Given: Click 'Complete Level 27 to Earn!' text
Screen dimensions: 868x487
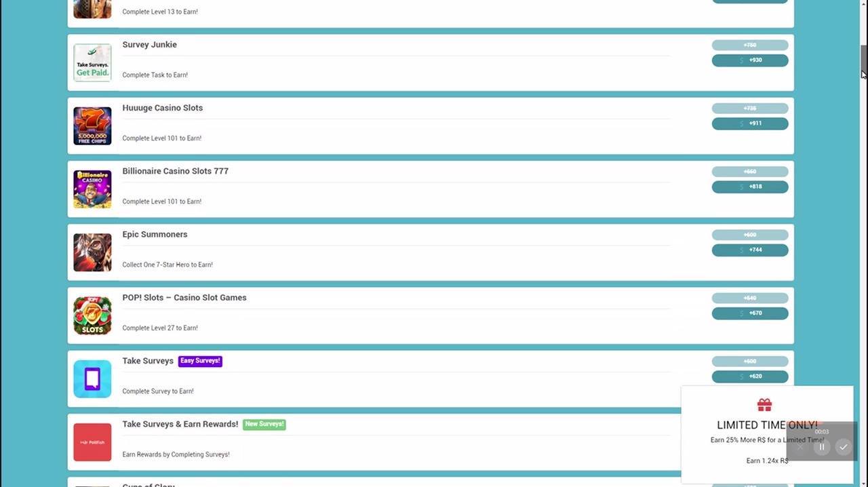Looking at the screenshot, I should click(x=160, y=328).
